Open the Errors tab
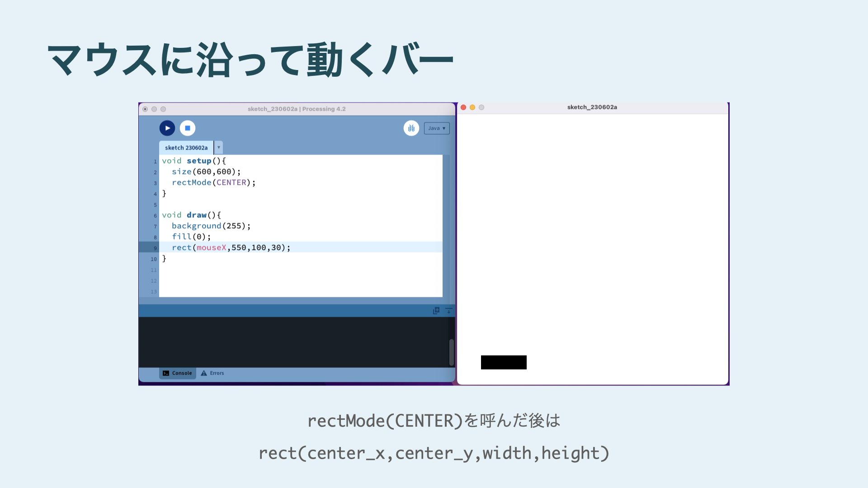Image resolution: width=868 pixels, height=488 pixels. tap(212, 373)
